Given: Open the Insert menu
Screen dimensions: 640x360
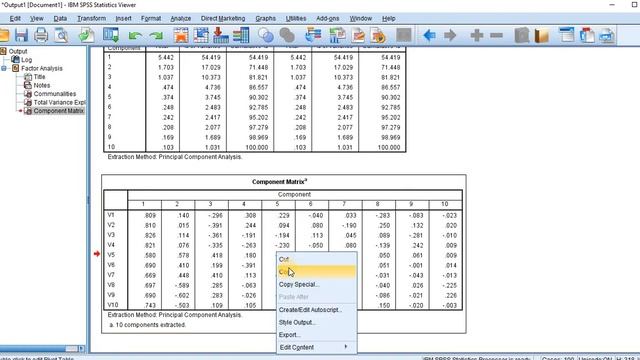Looking at the screenshot, I should [123, 18].
